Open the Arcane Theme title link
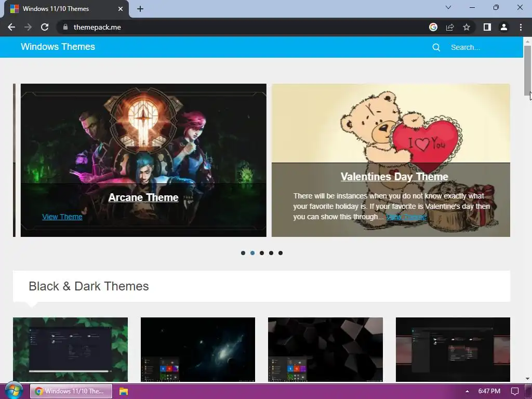The width and height of the screenshot is (532, 399). [x=143, y=197]
